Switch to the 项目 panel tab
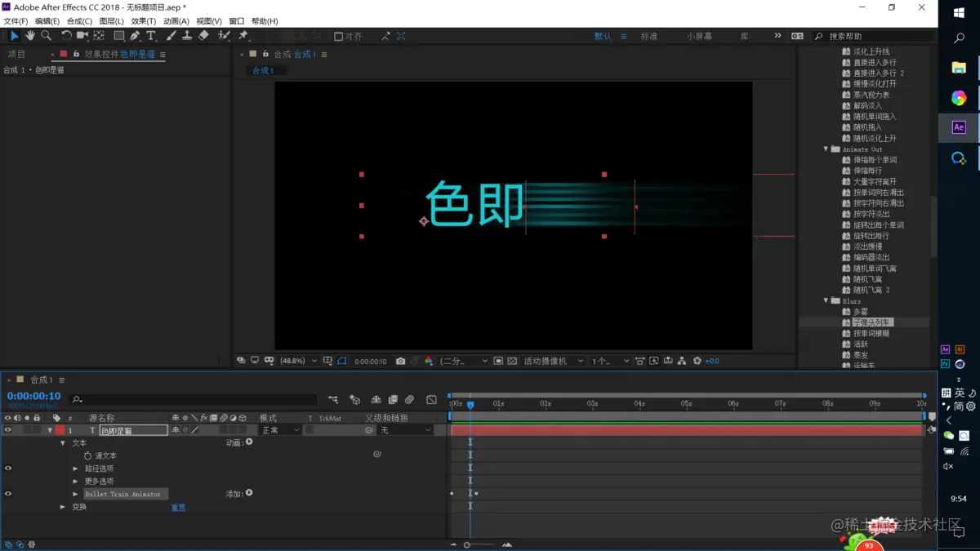This screenshot has width=980, height=551. click(16, 55)
